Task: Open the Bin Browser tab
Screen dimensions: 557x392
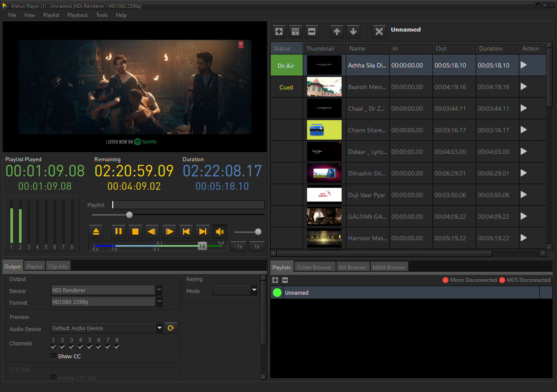Action: tap(353, 267)
